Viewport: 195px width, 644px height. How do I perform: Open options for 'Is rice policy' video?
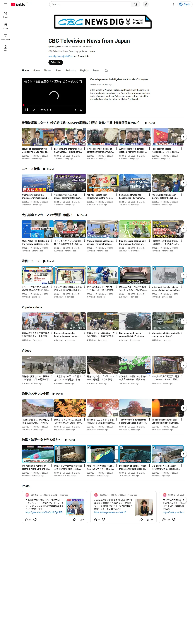pyautogui.click(x=117, y=149)
